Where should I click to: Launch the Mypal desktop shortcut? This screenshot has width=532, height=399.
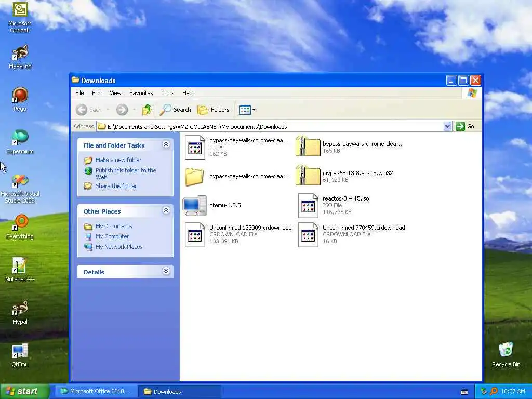pyautogui.click(x=20, y=312)
